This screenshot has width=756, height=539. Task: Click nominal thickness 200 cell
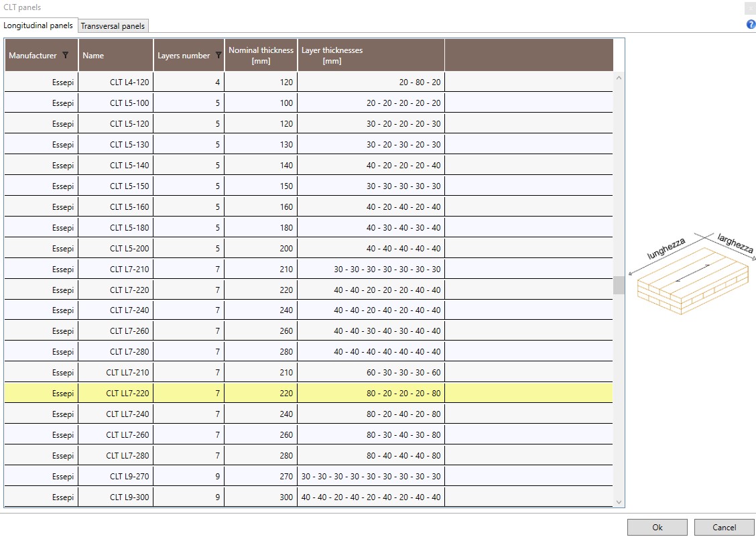[x=261, y=248]
